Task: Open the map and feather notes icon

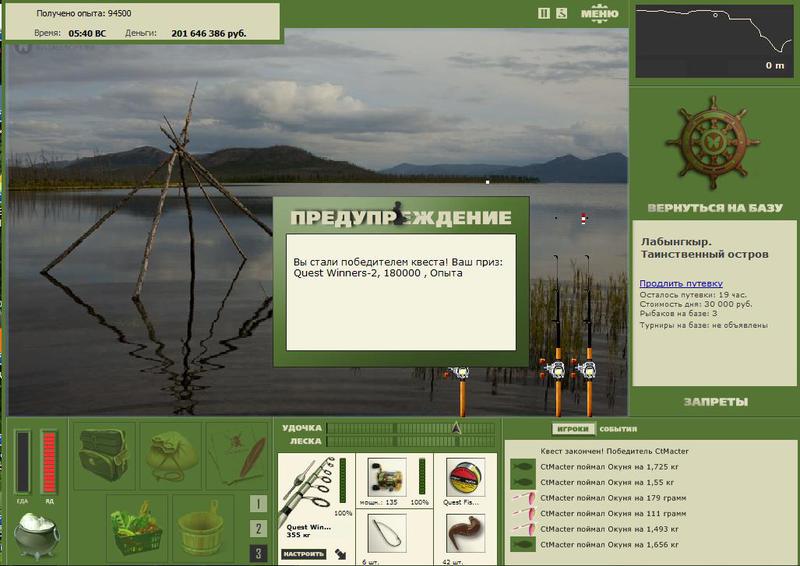Action: (237, 455)
